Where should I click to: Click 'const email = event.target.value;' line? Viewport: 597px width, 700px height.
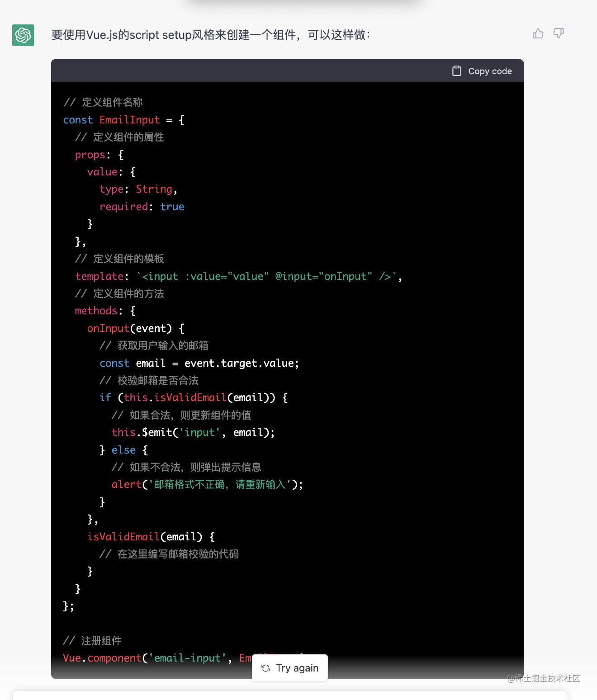point(199,363)
